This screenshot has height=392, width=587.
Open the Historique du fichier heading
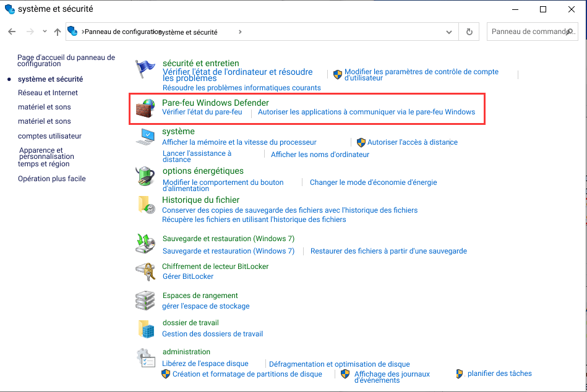pos(200,200)
